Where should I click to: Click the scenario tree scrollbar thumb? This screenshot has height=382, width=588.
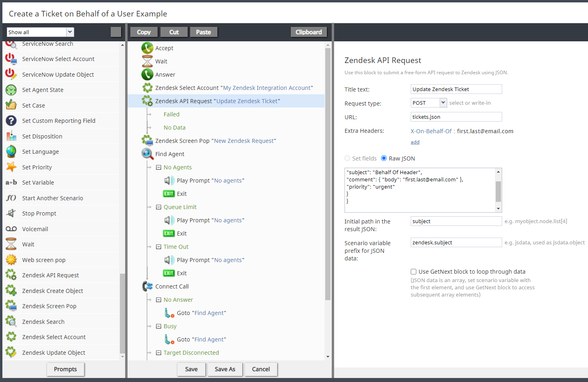coord(328,174)
